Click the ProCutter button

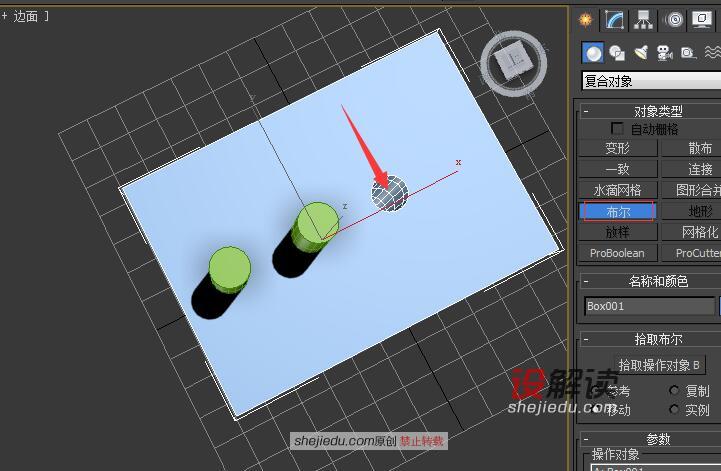tap(691, 253)
